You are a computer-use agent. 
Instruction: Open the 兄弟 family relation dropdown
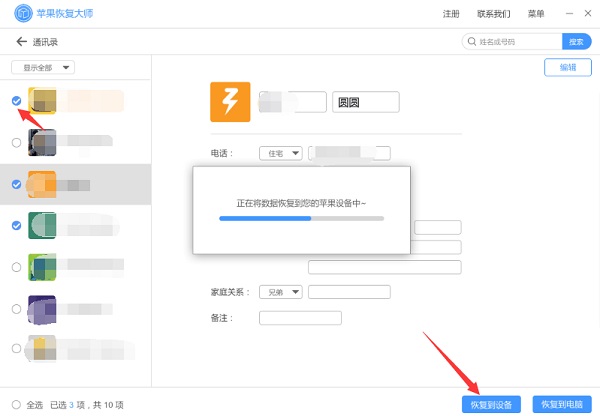281,292
